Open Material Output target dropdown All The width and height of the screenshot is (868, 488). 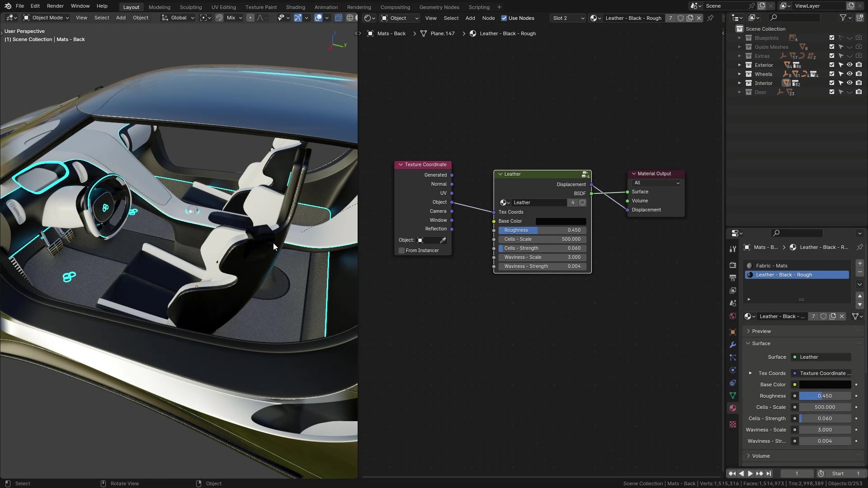tap(656, 183)
